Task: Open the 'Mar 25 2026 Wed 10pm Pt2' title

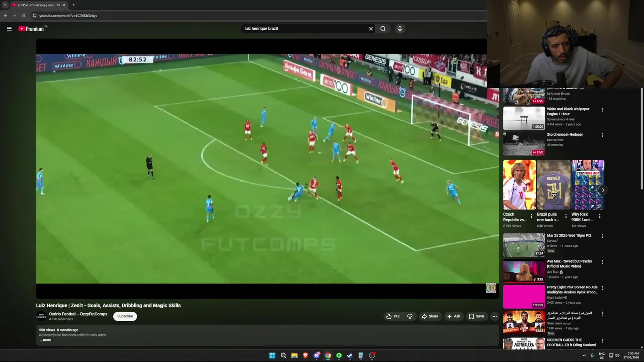Action: tap(569, 235)
